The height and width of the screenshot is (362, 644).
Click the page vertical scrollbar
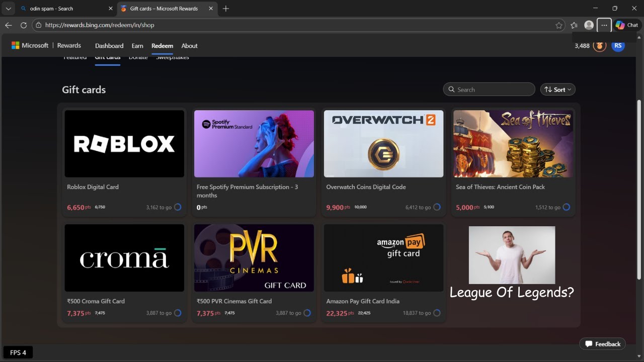pos(640,189)
